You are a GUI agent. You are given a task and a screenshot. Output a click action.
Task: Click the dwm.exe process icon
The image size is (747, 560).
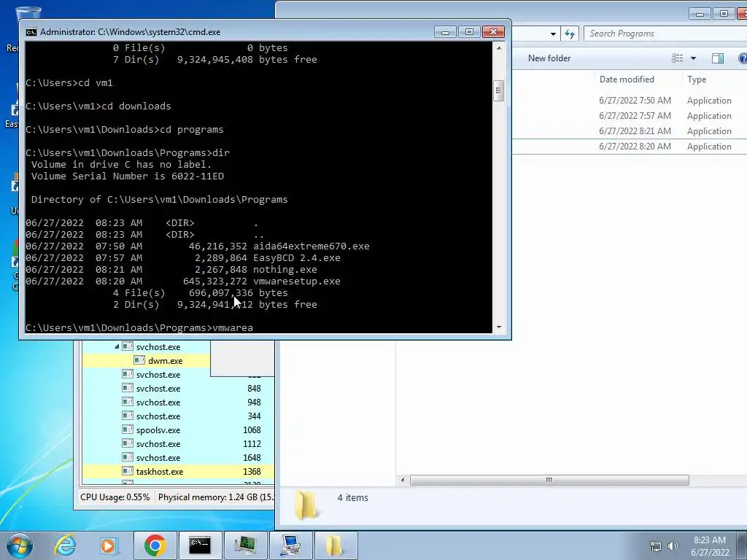tap(139, 360)
